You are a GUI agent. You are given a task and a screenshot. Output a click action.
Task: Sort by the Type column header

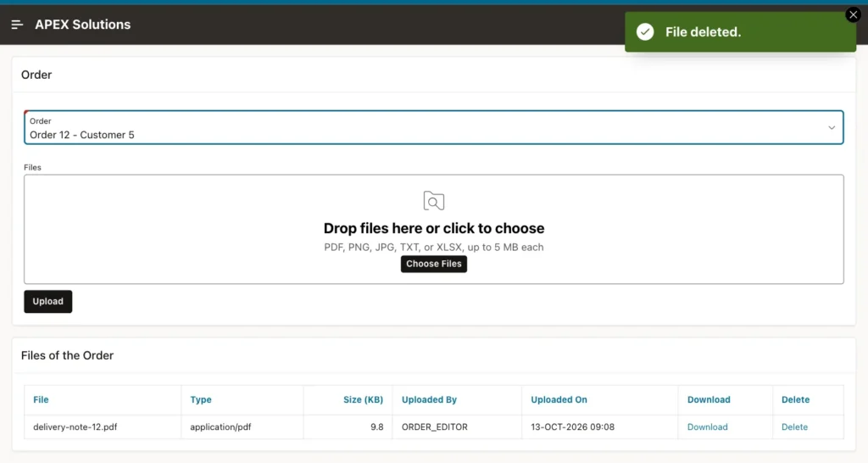point(201,400)
